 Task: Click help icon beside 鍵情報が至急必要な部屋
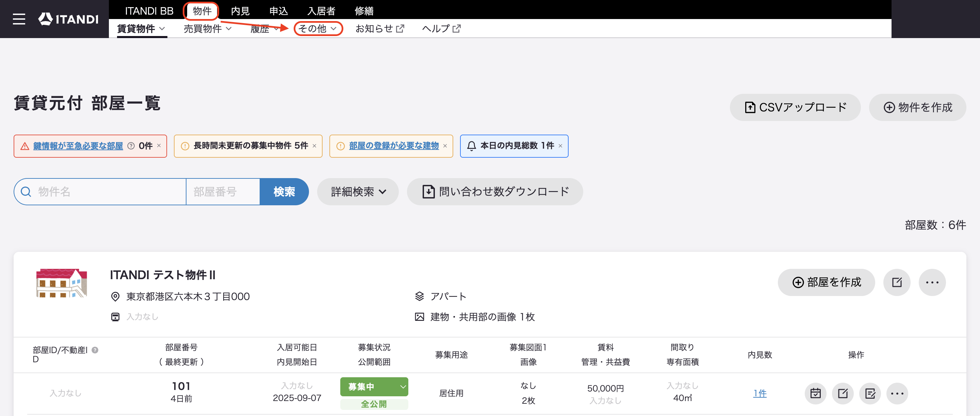pyautogui.click(x=131, y=146)
